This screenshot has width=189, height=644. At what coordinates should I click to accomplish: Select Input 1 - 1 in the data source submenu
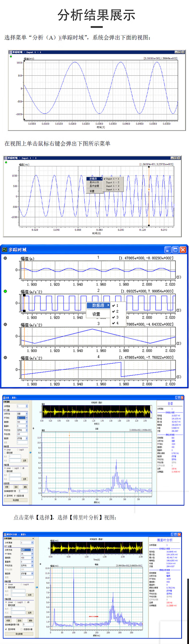tap(113, 179)
